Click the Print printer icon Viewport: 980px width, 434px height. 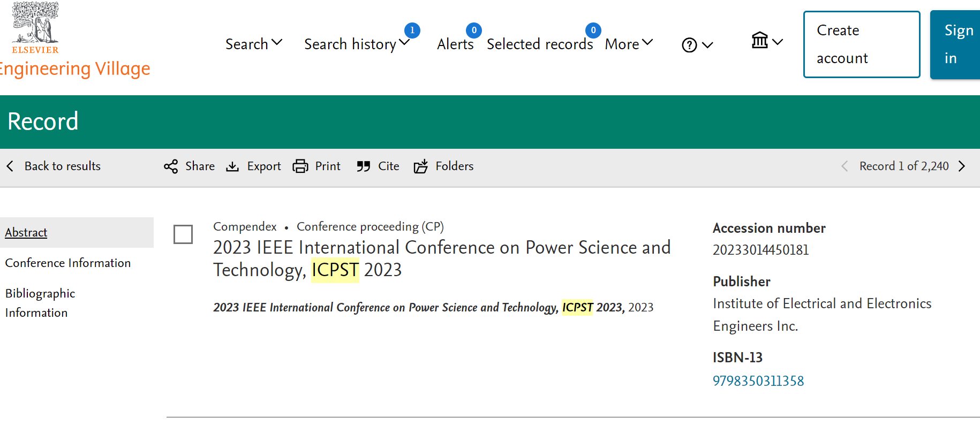pyautogui.click(x=300, y=166)
